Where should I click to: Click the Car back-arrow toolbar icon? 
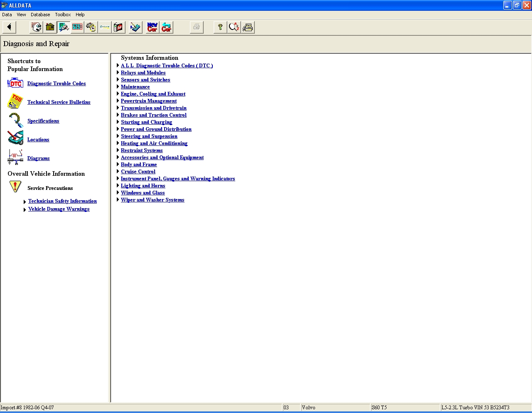(166, 27)
